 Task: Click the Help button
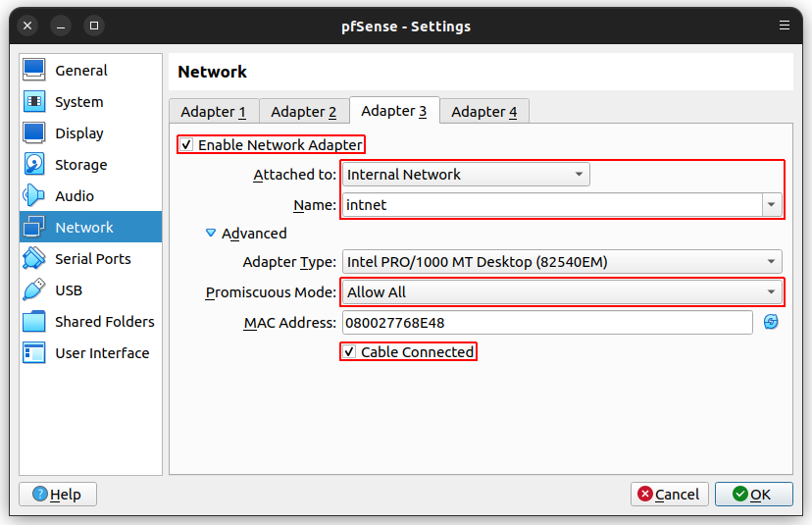click(x=58, y=494)
